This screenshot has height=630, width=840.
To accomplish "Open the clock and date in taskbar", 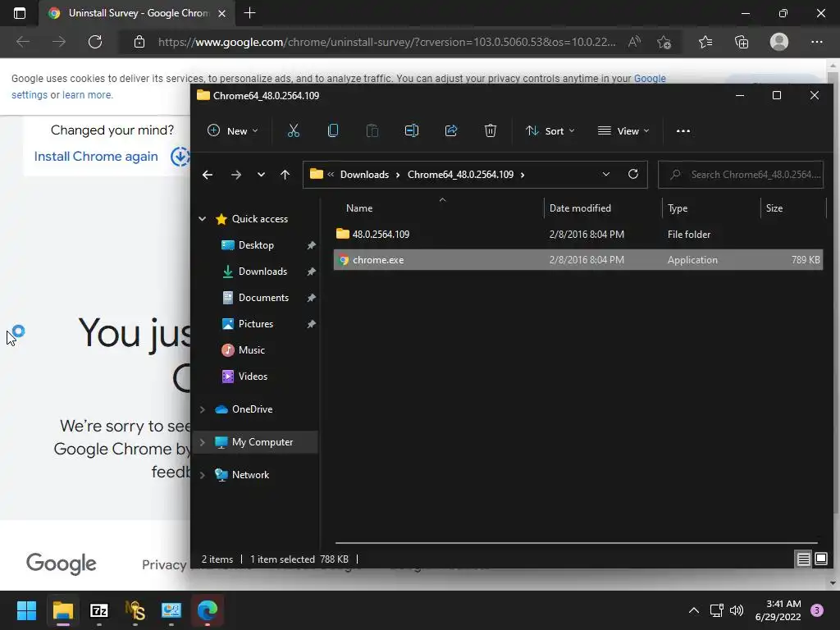I will coord(778,610).
